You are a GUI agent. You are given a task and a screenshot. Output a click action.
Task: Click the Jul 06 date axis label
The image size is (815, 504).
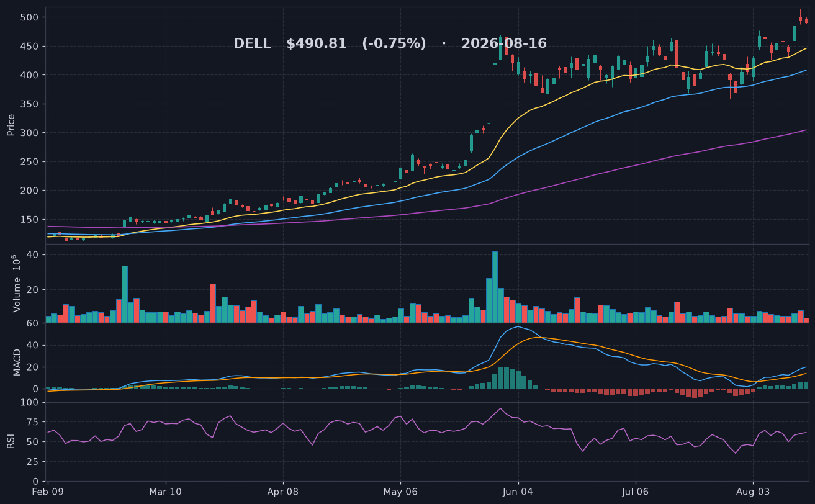[x=636, y=492]
